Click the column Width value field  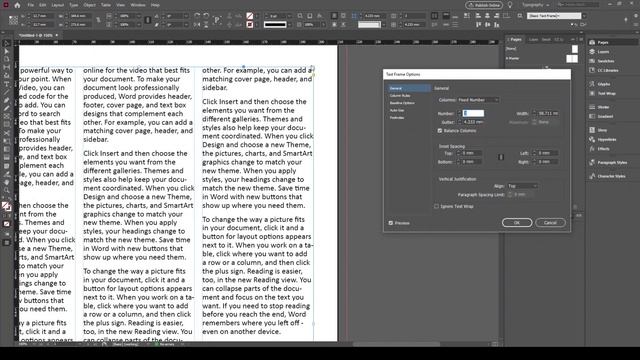pos(548,113)
